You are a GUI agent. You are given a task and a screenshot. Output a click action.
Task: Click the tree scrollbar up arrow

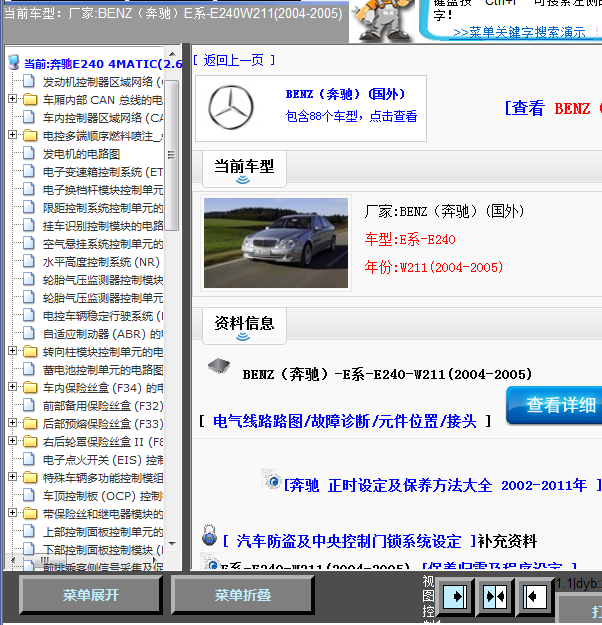(172, 54)
